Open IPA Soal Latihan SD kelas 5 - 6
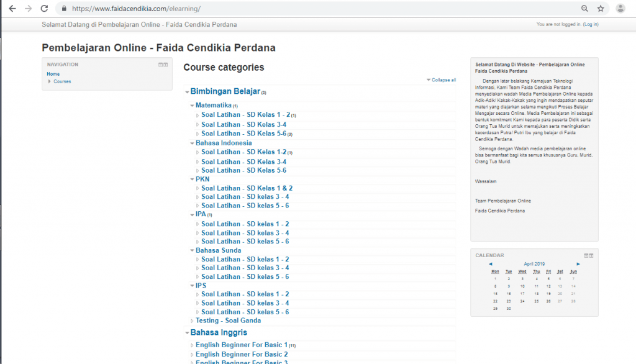Viewport: 636px width, 364px height. [245, 242]
